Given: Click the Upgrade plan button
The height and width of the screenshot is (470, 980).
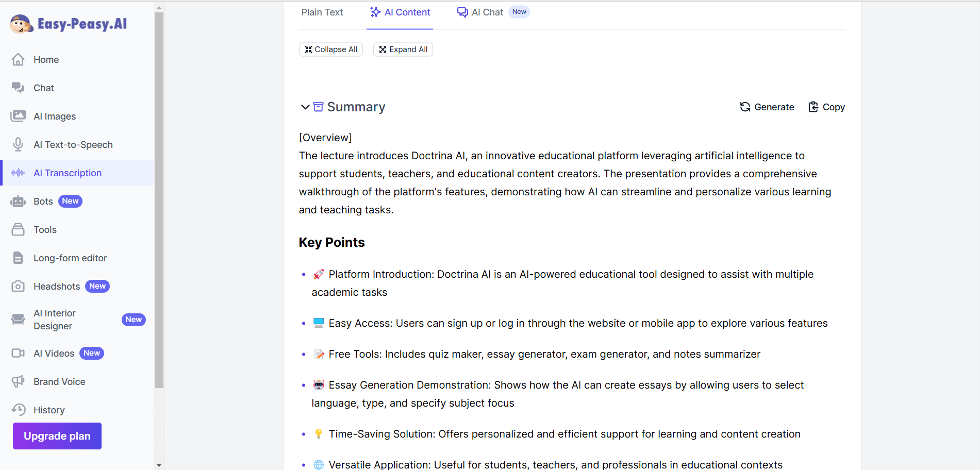Looking at the screenshot, I should 57,436.
